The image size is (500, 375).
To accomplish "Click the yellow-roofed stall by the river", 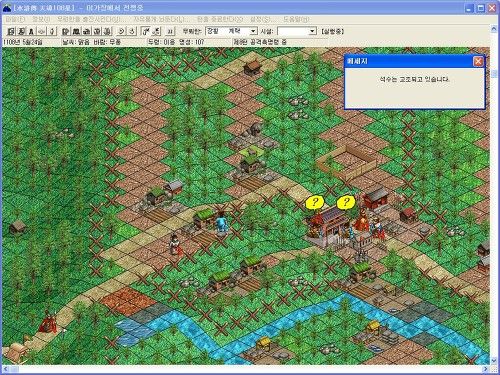I will 374,328.
